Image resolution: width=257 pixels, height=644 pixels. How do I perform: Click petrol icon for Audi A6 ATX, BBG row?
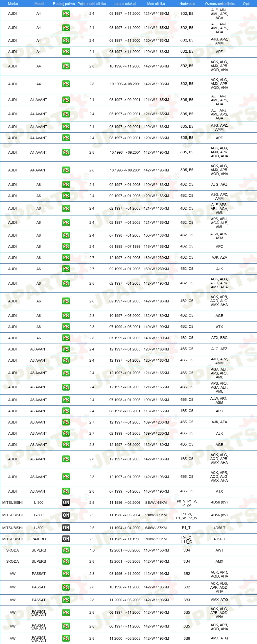(x=66, y=338)
